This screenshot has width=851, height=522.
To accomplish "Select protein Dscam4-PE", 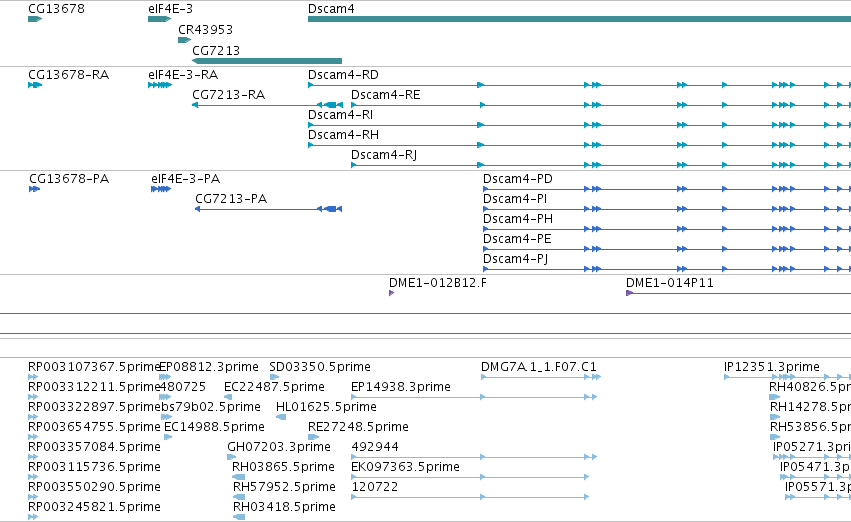I will click(x=517, y=239).
